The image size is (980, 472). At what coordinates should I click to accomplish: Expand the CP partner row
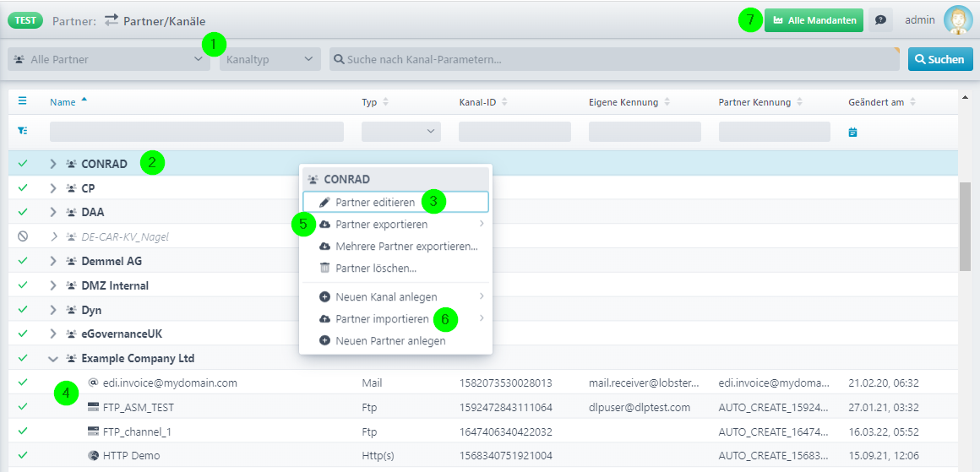click(53, 188)
